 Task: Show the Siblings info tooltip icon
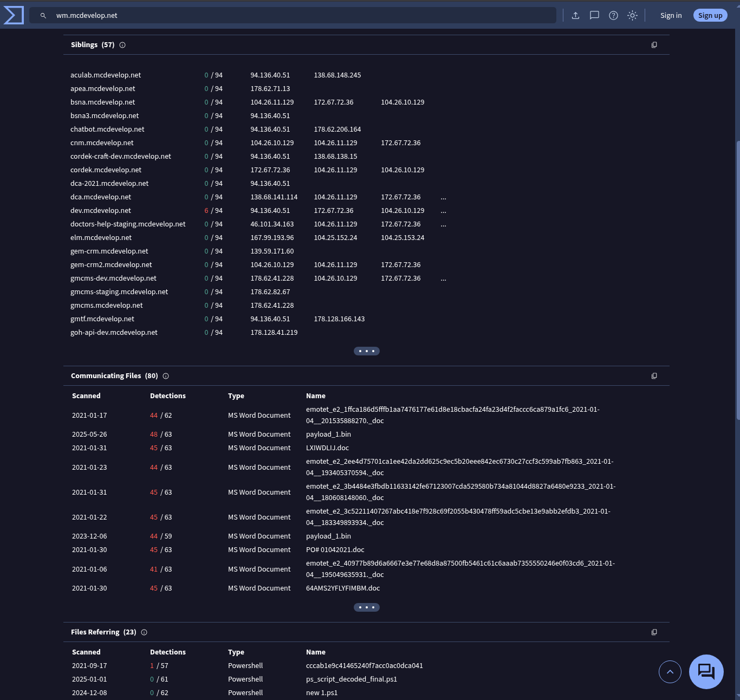(122, 45)
